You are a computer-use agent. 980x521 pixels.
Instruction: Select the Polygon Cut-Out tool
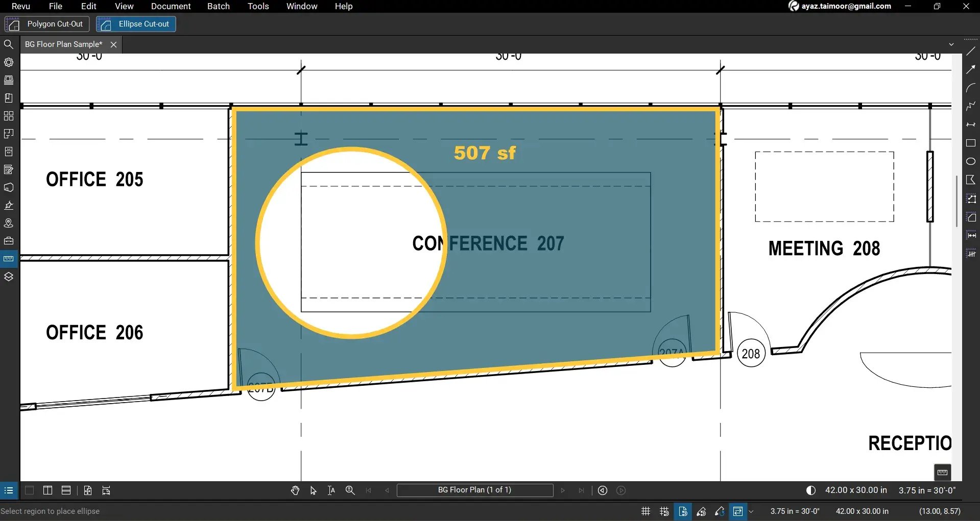[x=47, y=24]
